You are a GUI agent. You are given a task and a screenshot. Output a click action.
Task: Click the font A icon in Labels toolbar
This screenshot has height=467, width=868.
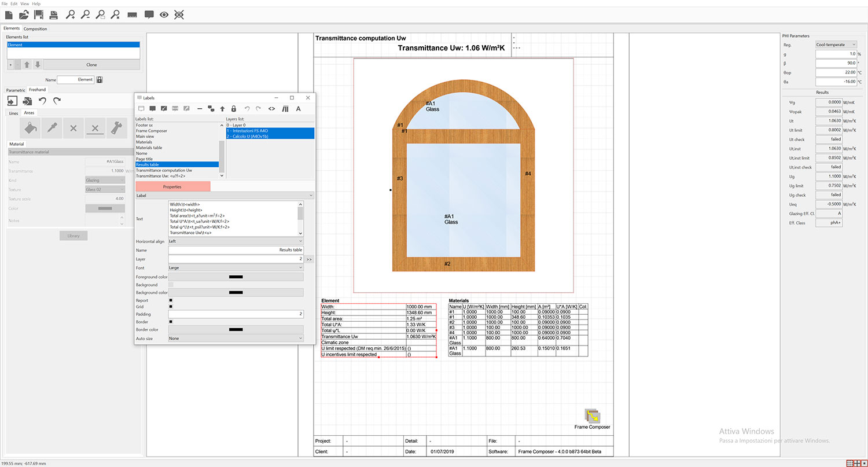pyautogui.click(x=299, y=109)
